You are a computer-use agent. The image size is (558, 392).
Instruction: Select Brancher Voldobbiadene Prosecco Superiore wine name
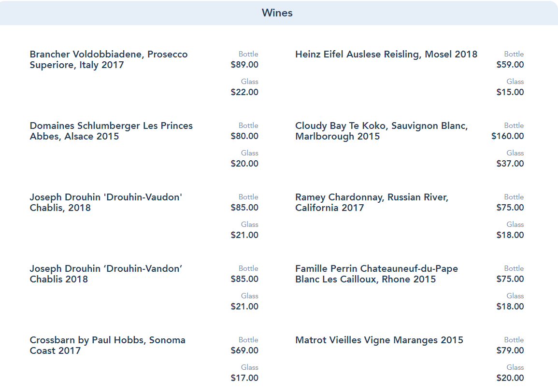109,59
